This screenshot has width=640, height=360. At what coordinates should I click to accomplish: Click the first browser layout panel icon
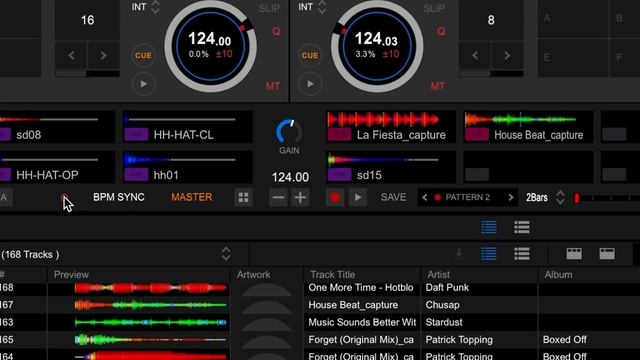pyautogui.click(x=574, y=254)
